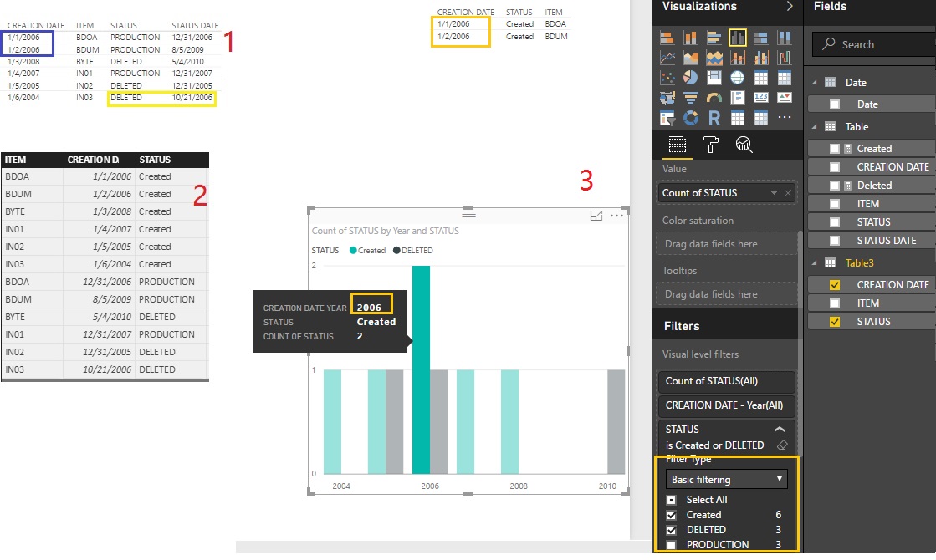Select the globe map visualization

click(x=737, y=78)
